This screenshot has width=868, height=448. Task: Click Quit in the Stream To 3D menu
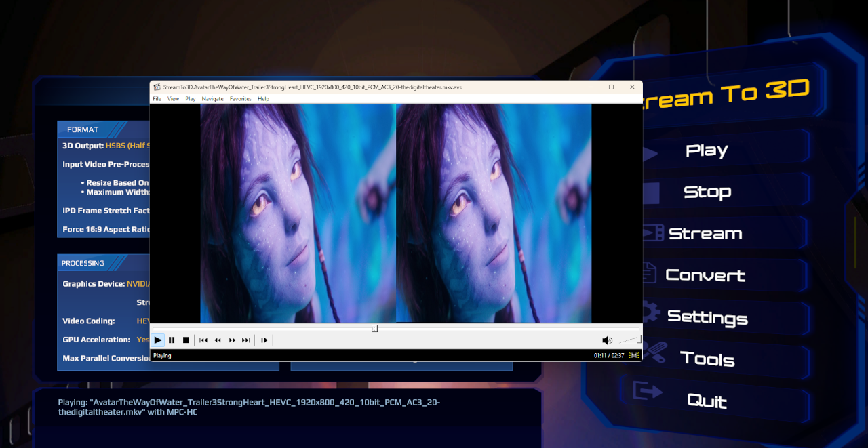[707, 401]
